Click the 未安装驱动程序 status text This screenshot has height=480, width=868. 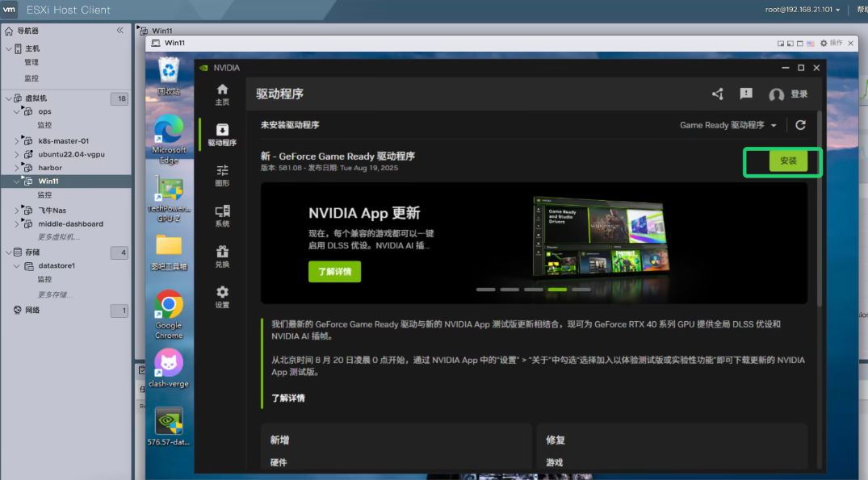click(x=290, y=125)
